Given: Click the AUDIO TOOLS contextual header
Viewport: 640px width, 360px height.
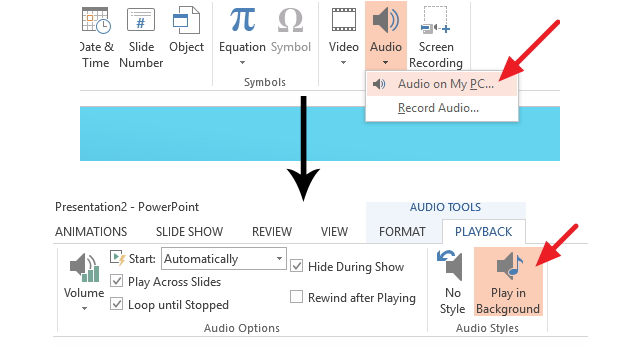Looking at the screenshot, I should click(445, 207).
